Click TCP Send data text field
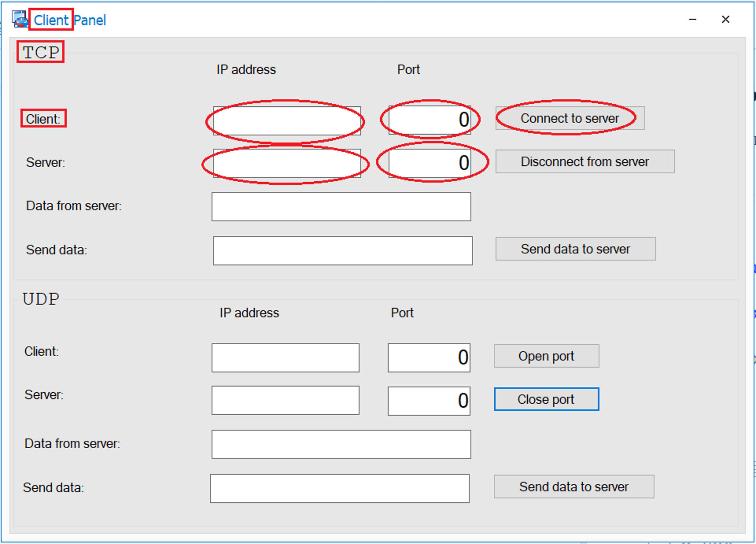The height and width of the screenshot is (544, 756). [342, 251]
